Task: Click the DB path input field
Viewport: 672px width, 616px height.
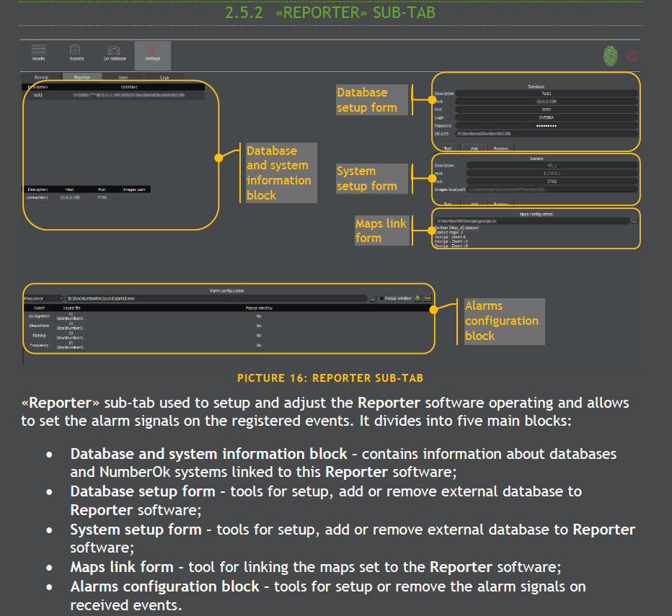Action: coord(547,134)
